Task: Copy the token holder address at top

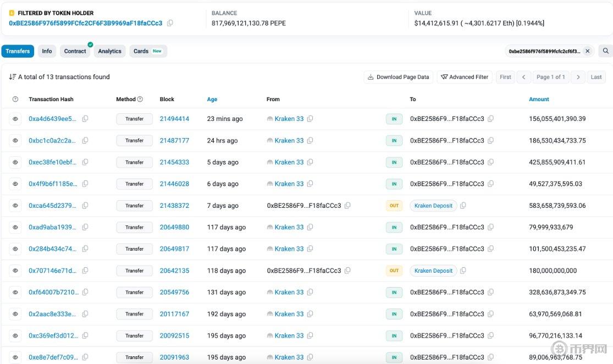Action: (x=170, y=23)
